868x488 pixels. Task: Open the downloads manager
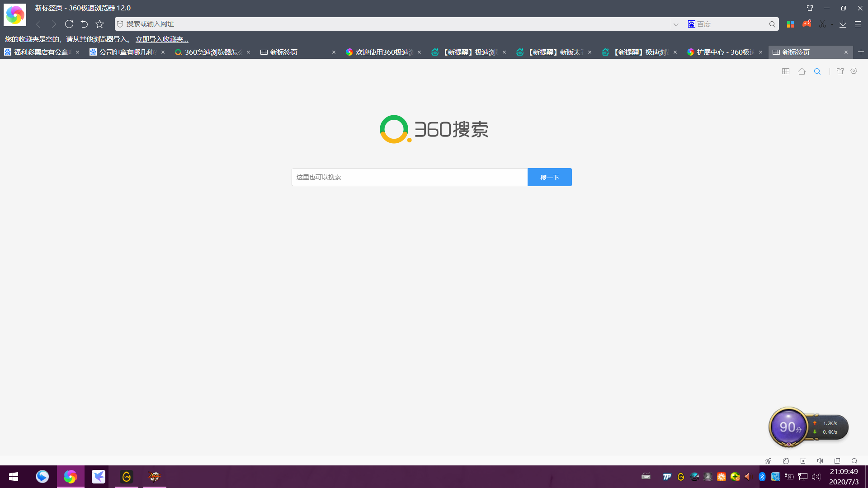(843, 24)
